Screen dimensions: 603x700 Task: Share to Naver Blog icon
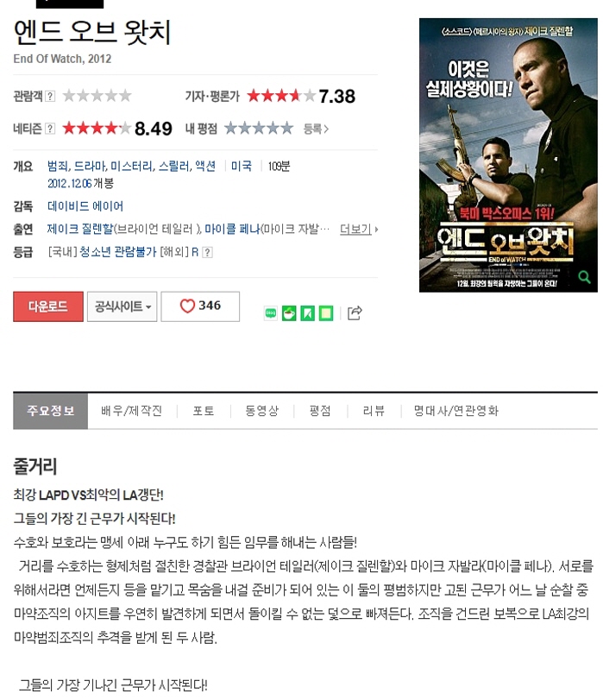271,313
